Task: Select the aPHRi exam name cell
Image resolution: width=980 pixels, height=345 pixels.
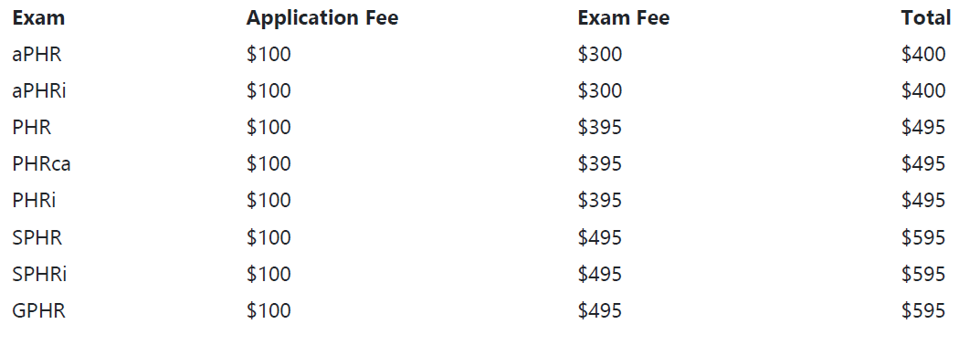Action: click(38, 91)
